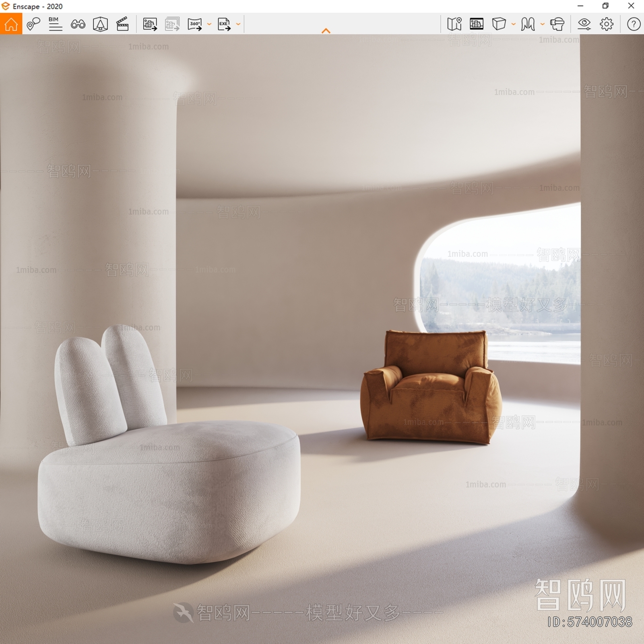Toggle the fly mode wings icon

point(528,24)
